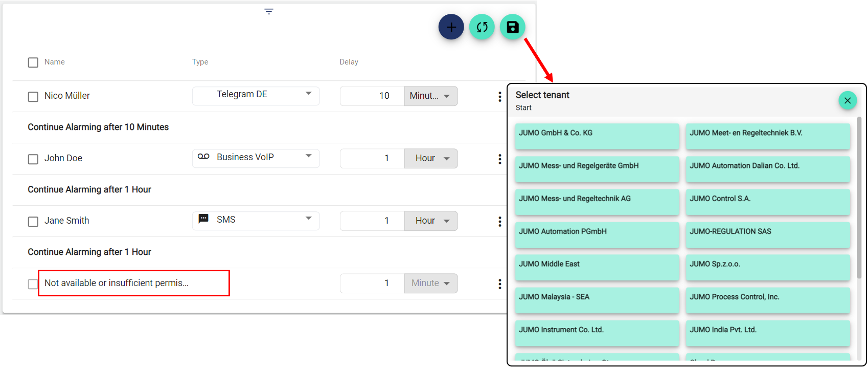Viewport: 868px width, 368px height.
Task: Open more options for John Doe row
Action: click(x=499, y=159)
